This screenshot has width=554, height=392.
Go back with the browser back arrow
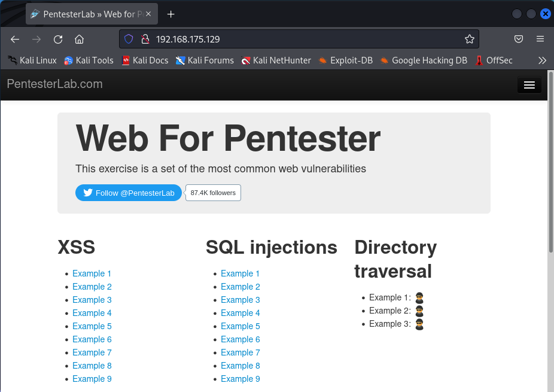click(x=15, y=39)
